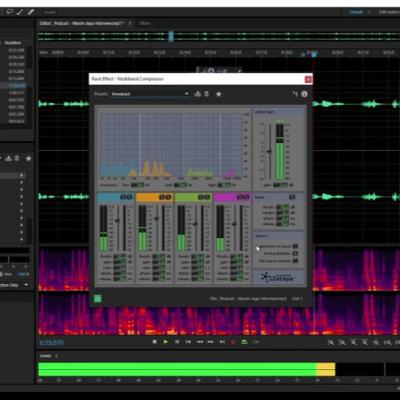Mark preset as favorite with star icon
Viewport: 400px width, 400px height.
pyautogui.click(x=219, y=94)
